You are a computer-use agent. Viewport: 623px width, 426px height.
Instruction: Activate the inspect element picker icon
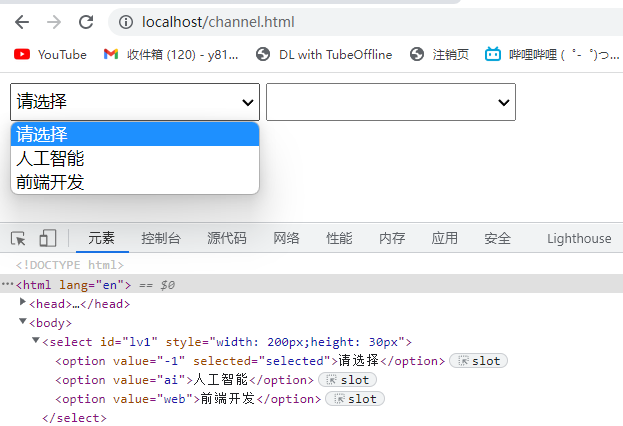(18, 238)
